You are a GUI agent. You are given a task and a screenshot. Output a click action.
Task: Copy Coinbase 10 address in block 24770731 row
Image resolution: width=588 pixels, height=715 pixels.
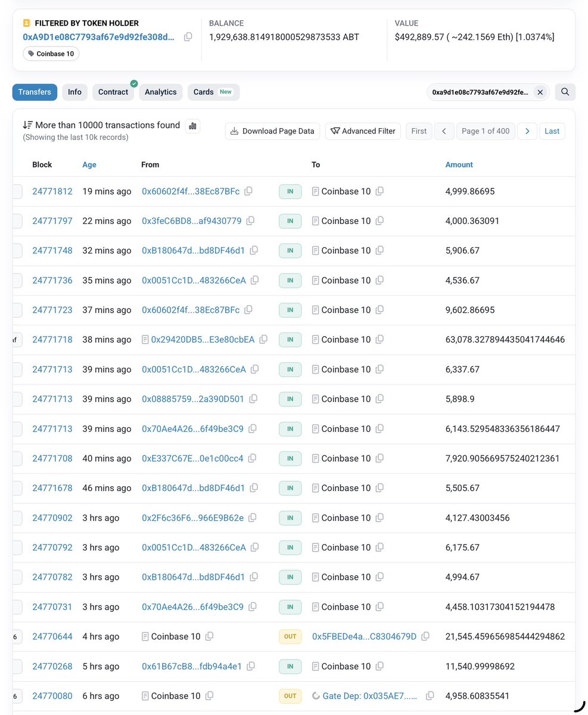(379, 607)
